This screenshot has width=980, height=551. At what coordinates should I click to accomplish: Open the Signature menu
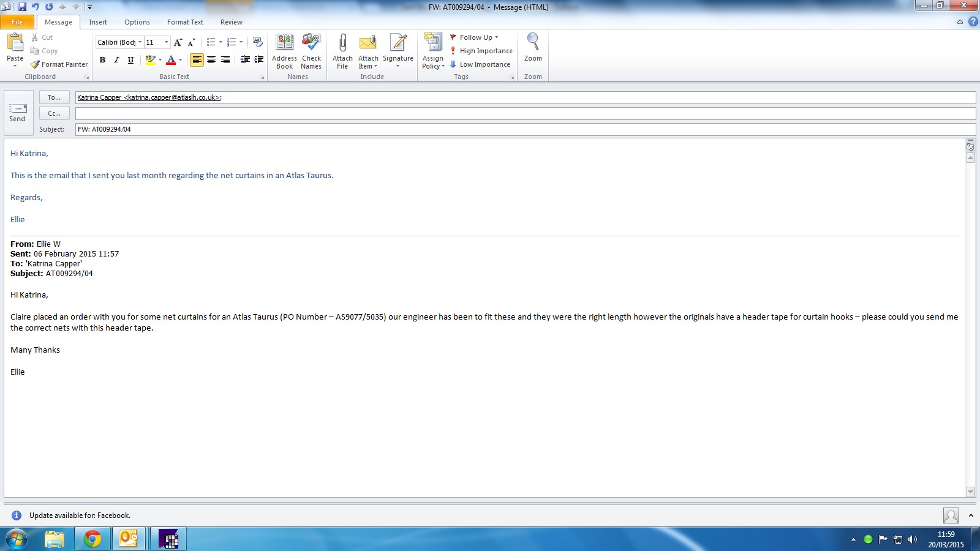tap(398, 51)
